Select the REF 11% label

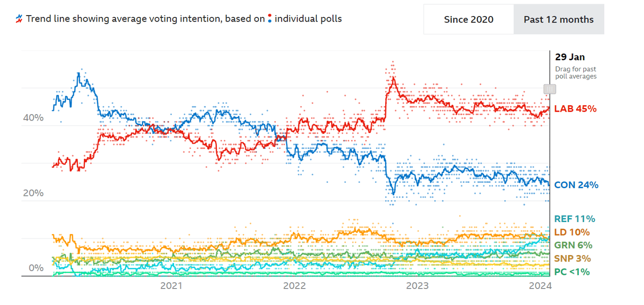575,219
